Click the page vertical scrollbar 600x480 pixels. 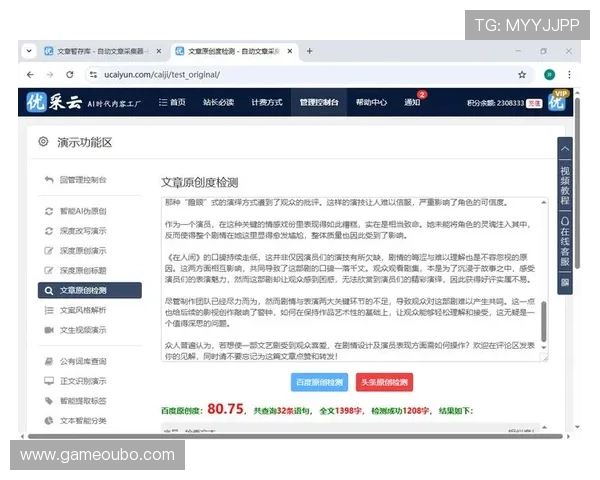coord(577,184)
